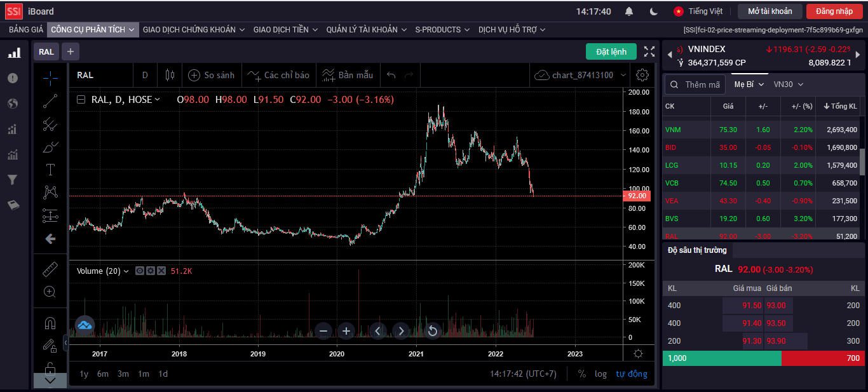Open the prediction and measurement tools

tap(50, 215)
